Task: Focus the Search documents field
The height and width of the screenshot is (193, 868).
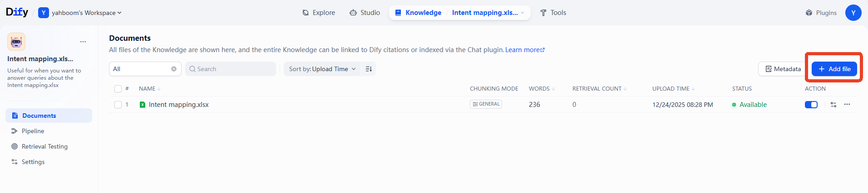Action: pyautogui.click(x=231, y=69)
